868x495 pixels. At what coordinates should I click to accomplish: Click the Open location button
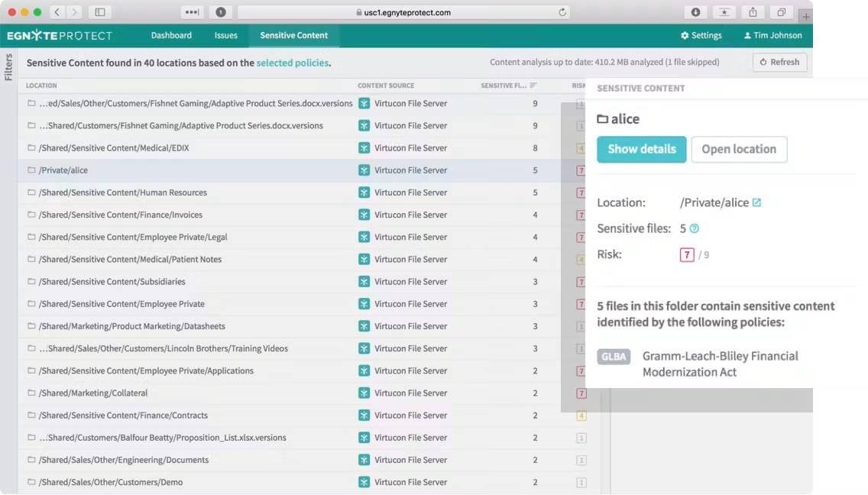coord(739,149)
